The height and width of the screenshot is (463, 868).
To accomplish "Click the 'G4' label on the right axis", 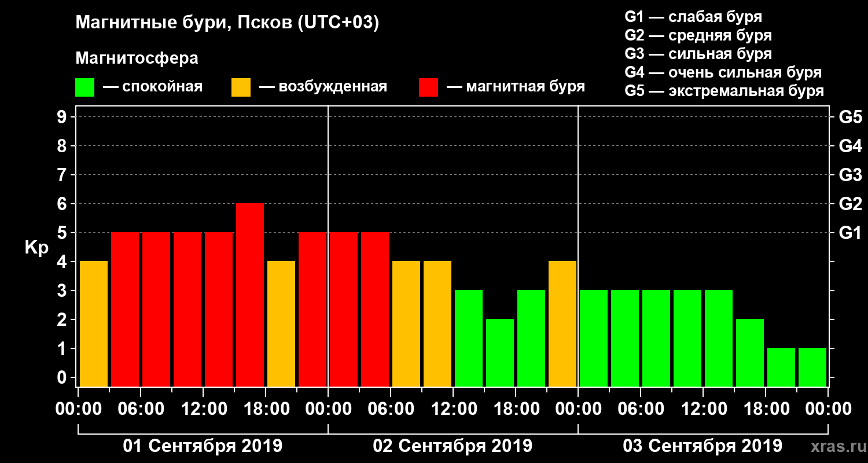I will (851, 146).
